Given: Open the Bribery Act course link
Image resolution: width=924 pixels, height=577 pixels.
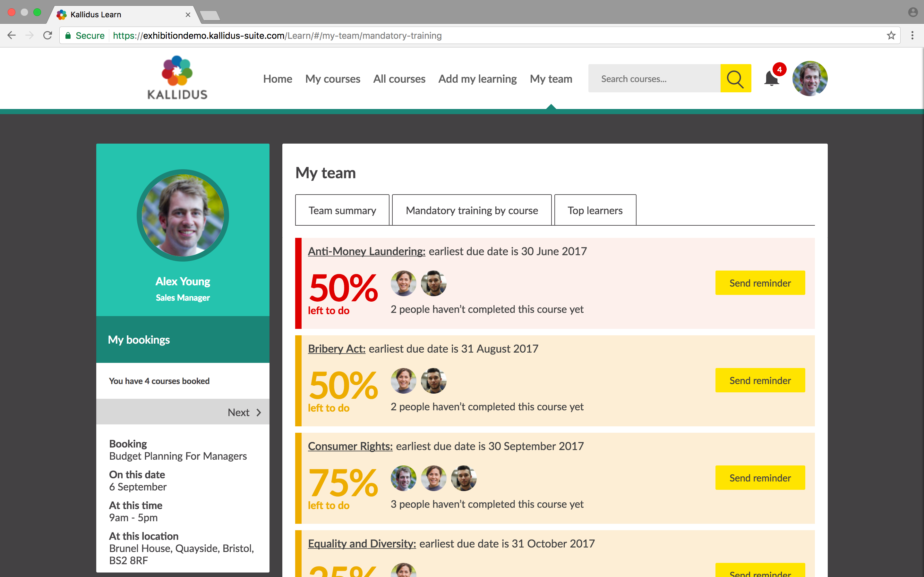Looking at the screenshot, I should pyautogui.click(x=336, y=349).
